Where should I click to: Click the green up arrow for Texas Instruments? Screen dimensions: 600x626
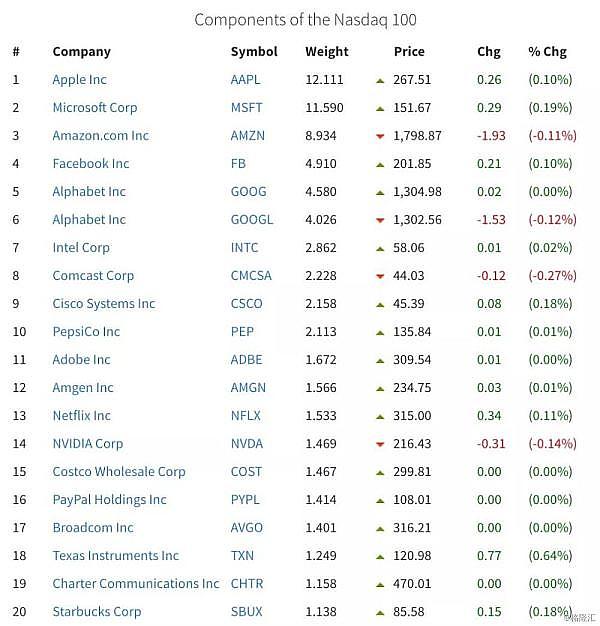[380, 556]
